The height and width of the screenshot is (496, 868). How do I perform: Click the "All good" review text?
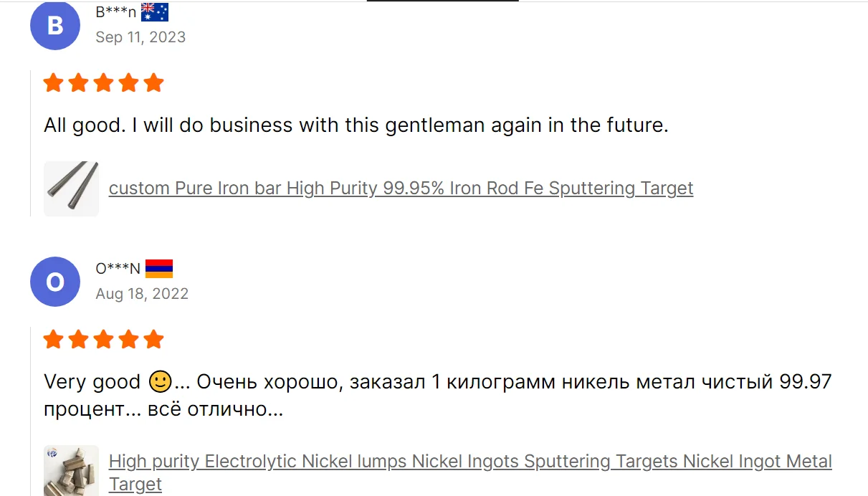pos(356,125)
